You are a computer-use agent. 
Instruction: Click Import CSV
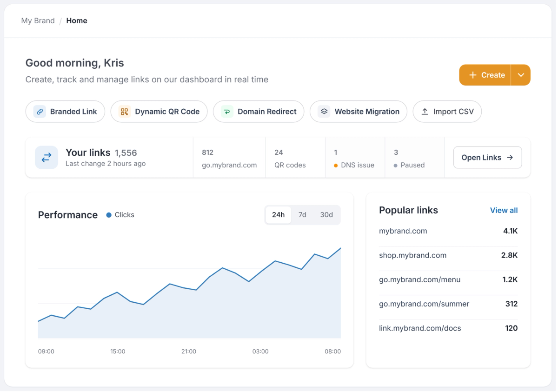pos(447,112)
